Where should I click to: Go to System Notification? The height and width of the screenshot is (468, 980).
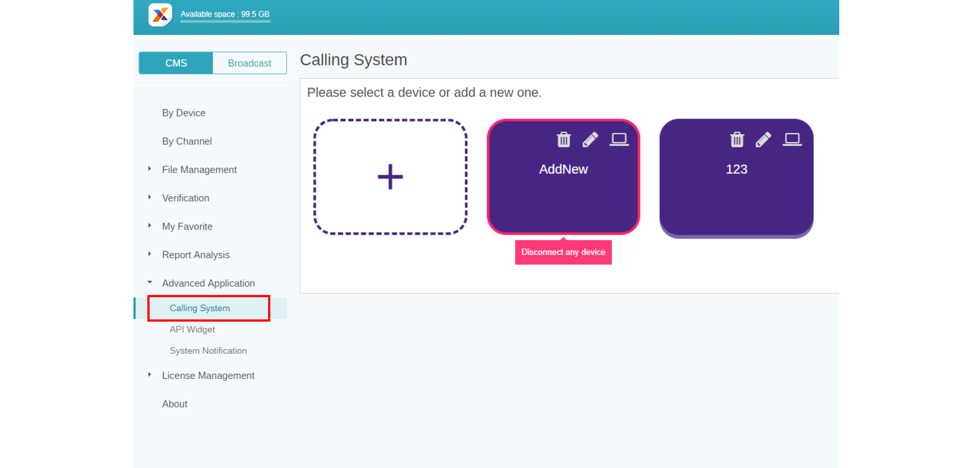pos(208,351)
